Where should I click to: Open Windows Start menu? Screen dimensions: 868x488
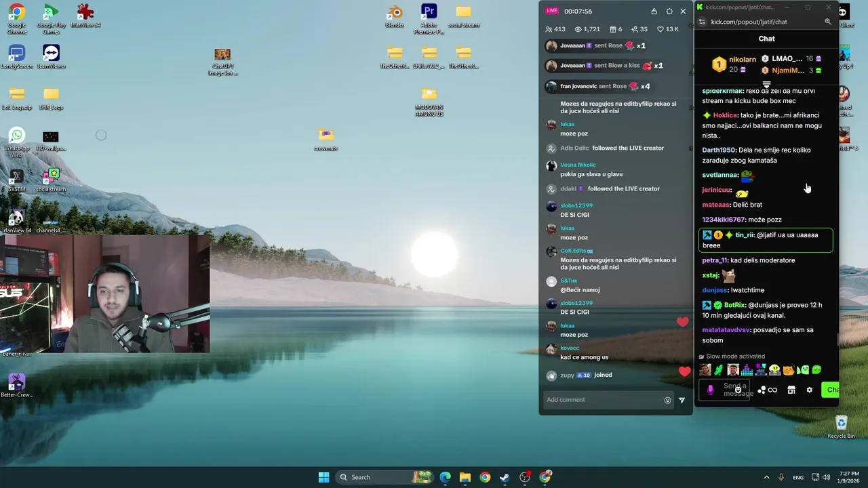[x=323, y=477]
